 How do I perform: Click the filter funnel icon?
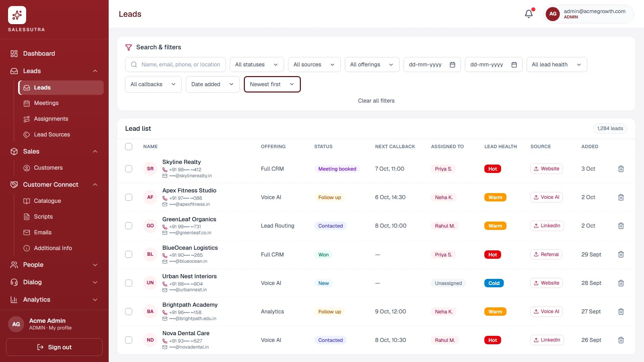click(x=128, y=47)
